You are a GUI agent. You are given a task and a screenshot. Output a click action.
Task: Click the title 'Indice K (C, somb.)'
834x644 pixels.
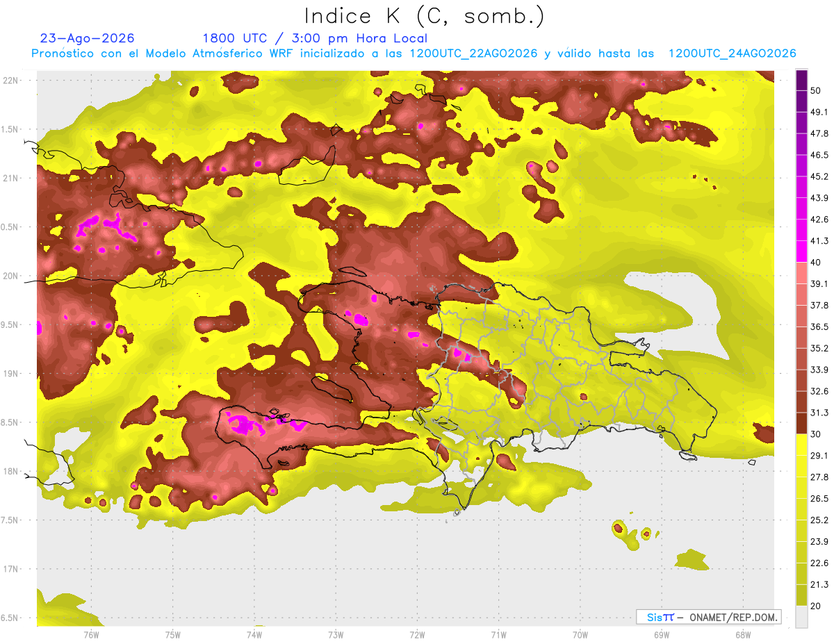[424, 16]
